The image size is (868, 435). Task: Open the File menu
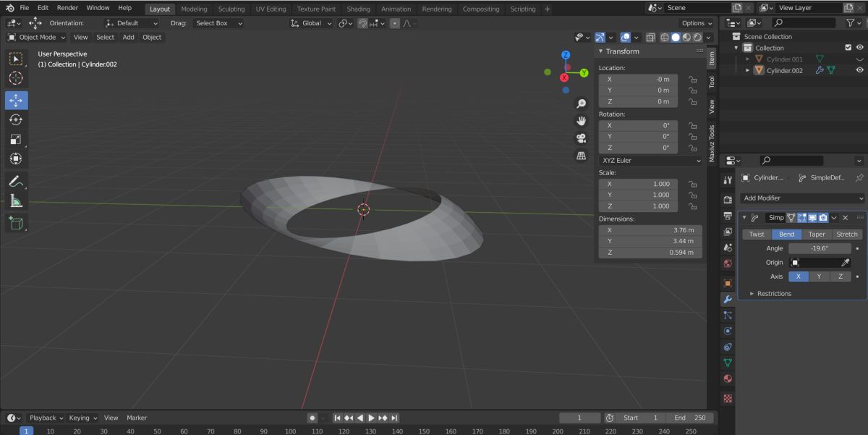coord(25,8)
